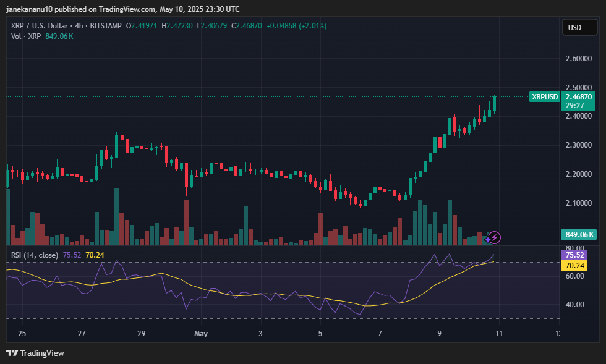Click the low value 2.40679
This screenshot has width=606, height=364.
pyautogui.click(x=214, y=26)
